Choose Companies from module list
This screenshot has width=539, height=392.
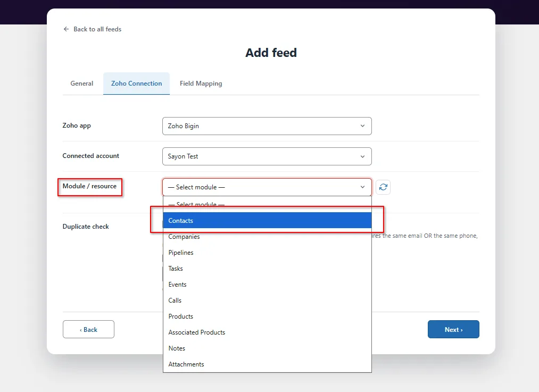tap(268, 237)
